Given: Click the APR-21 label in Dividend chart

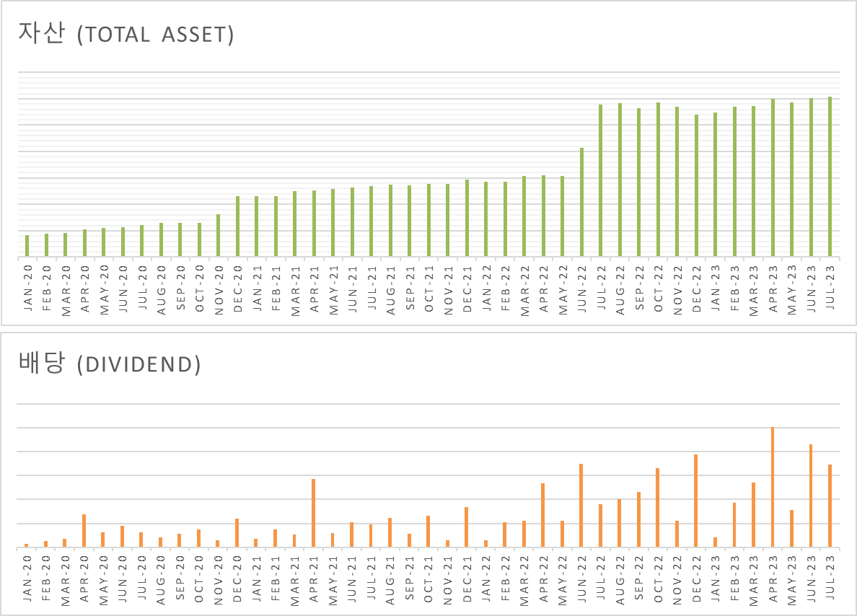Looking at the screenshot, I should click(x=314, y=578).
